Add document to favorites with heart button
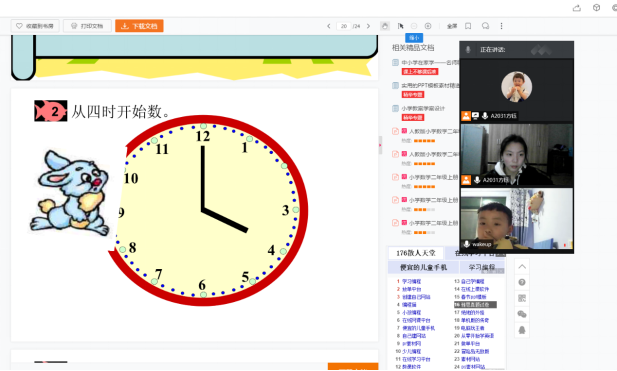 pos(35,26)
